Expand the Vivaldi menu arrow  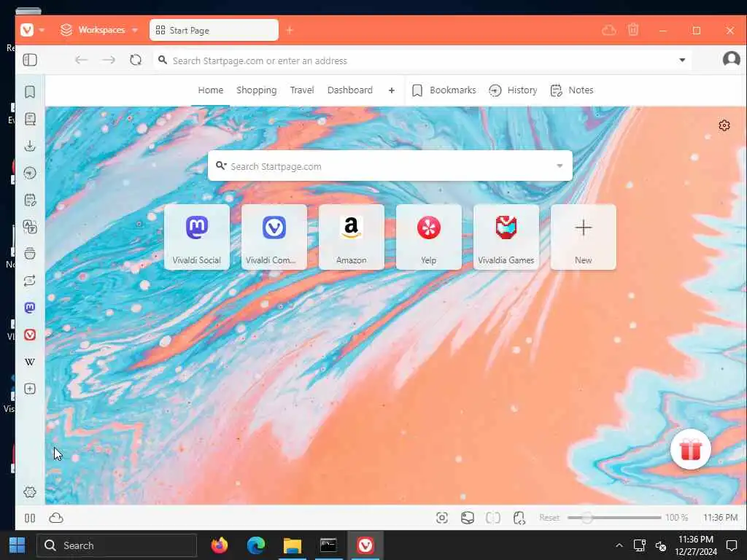coord(42,30)
